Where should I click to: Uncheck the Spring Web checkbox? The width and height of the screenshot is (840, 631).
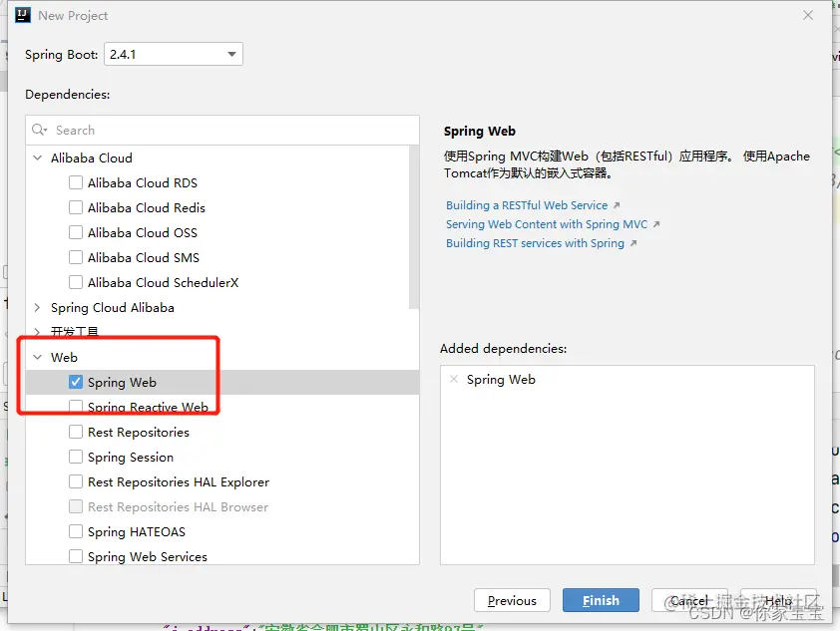76,382
